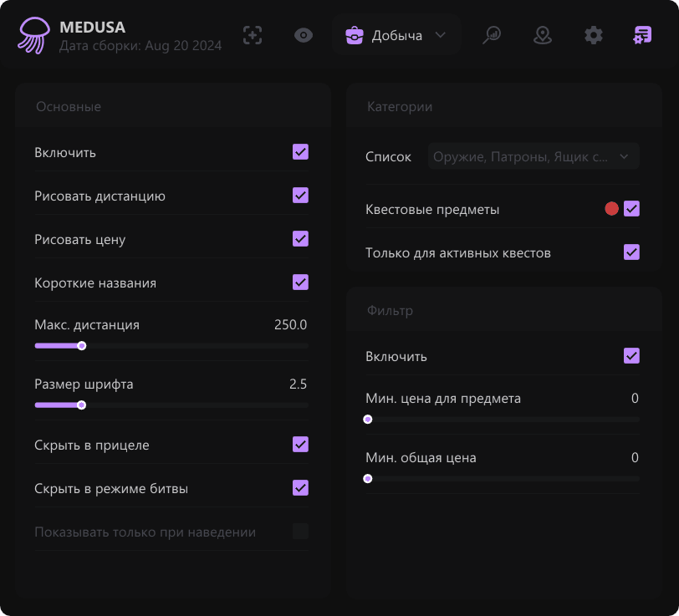Open the config list-gear icon tab

[642, 35]
